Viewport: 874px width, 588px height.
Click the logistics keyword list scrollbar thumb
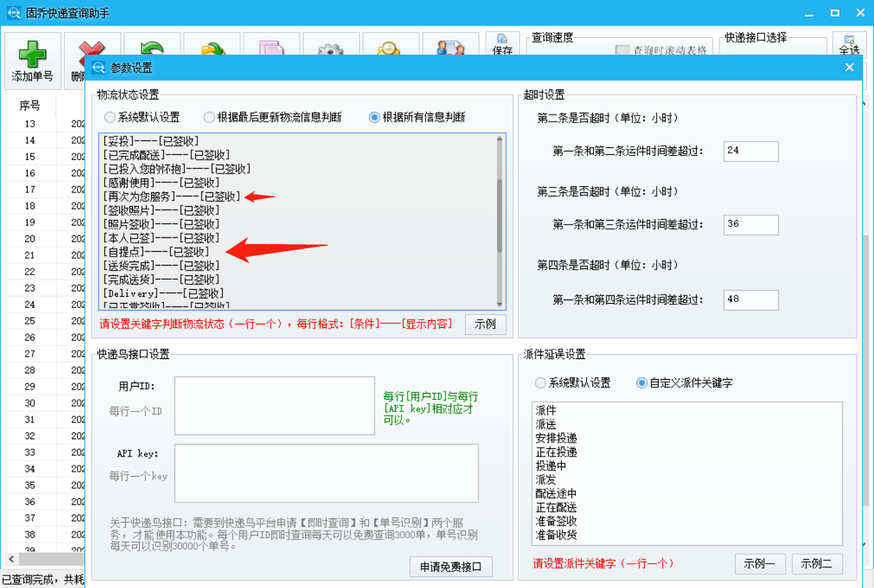500,215
